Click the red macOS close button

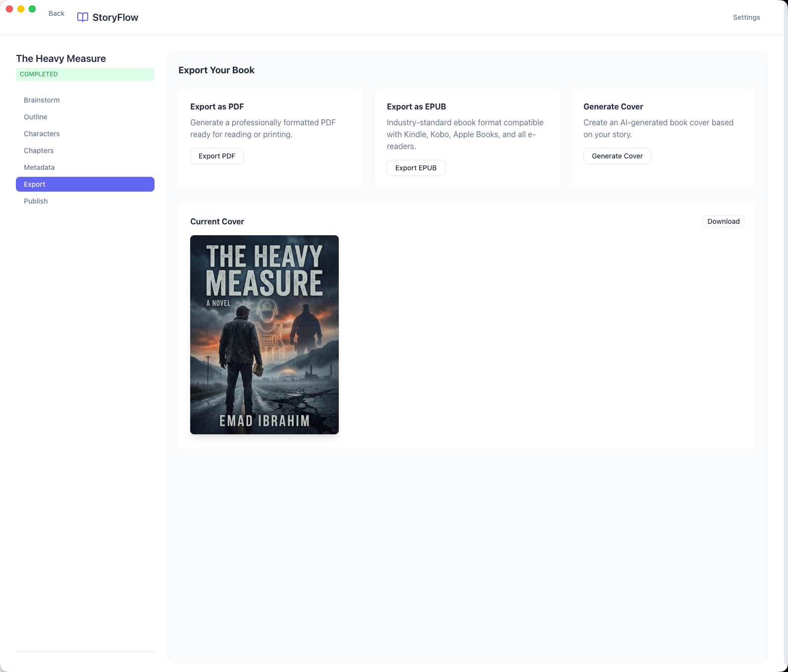tap(9, 9)
